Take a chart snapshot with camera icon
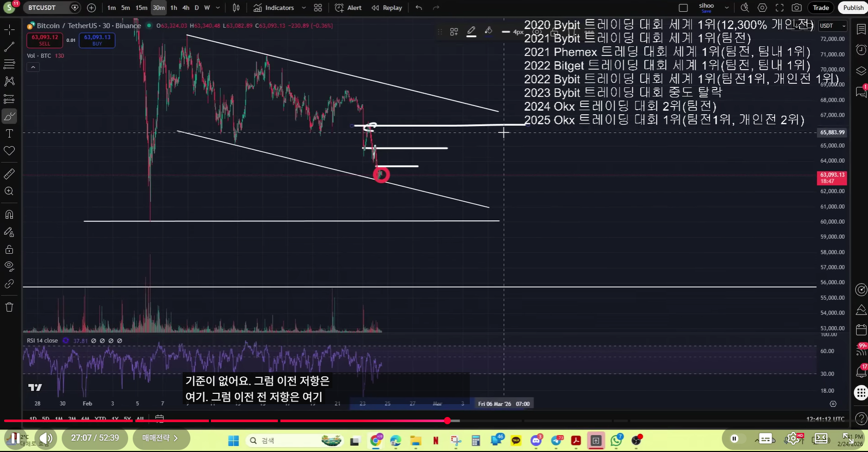Image resolution: width=868 pixels, height=452 pixels. tap(796, 8)
